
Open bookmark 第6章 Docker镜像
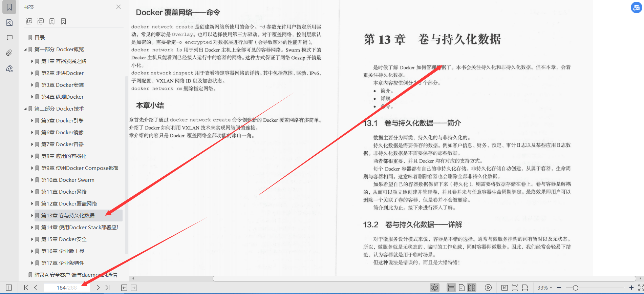(x=62, y=133)
